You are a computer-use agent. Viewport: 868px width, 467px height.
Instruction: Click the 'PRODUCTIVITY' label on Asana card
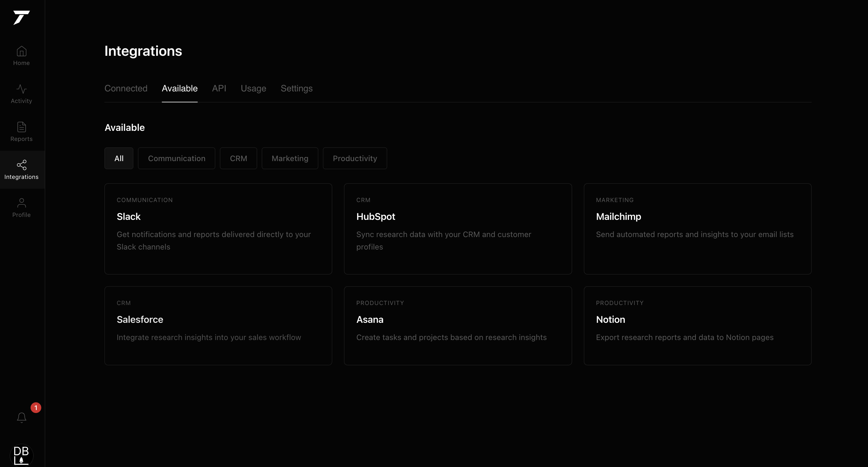380,303
